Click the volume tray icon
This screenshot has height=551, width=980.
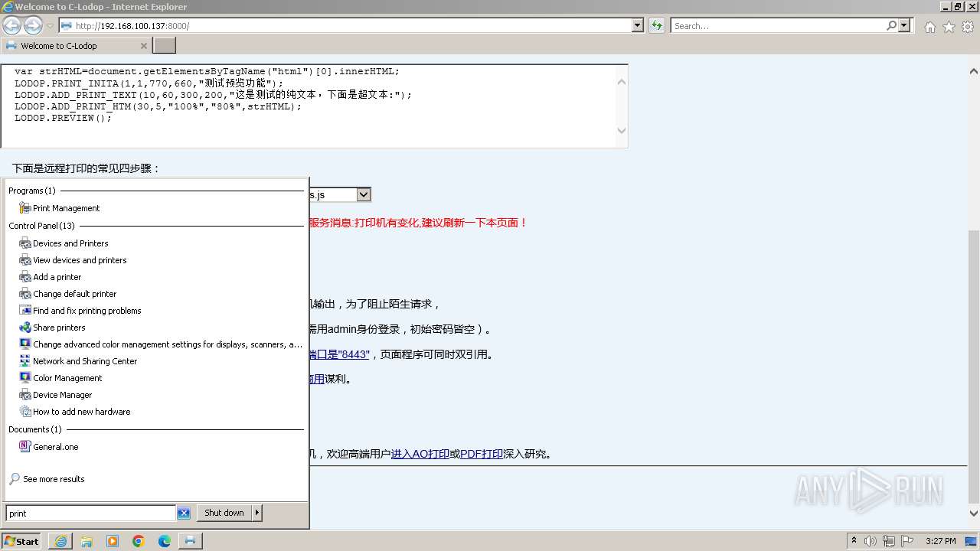[x=871, y=541]
